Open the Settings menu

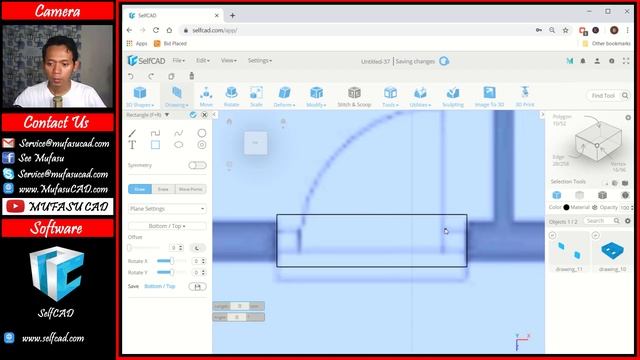(x=260, y=60)
